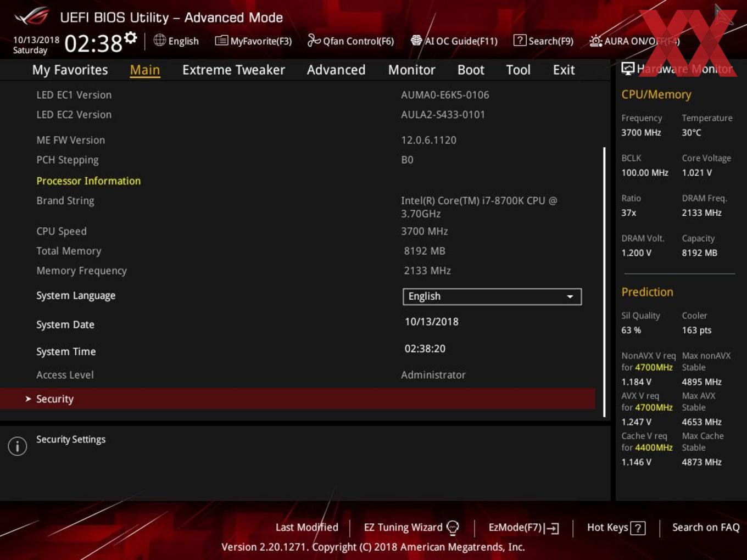Select the System Date label
Image resolution: width=747 pixels, height=560 pixels.
point(65,324)
